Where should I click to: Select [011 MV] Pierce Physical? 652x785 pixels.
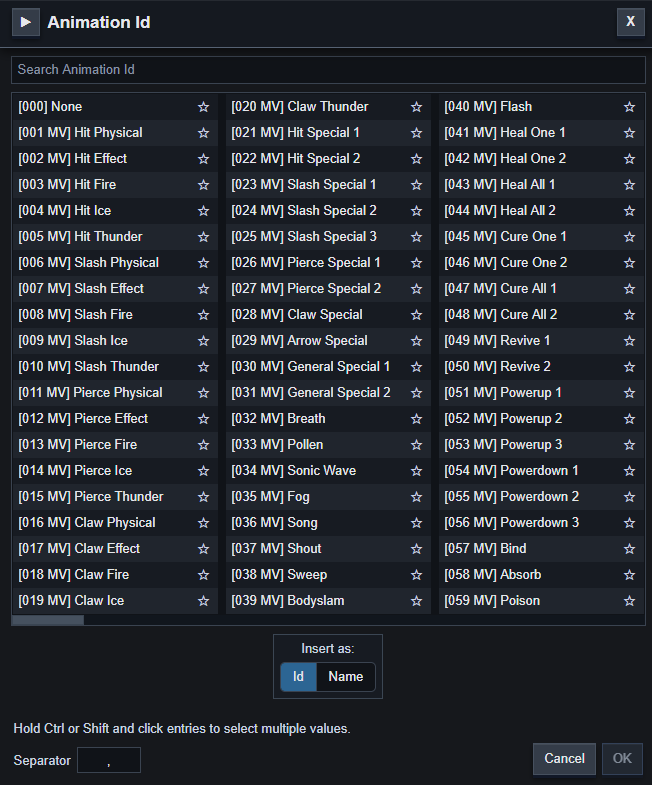tap(115, 393)
